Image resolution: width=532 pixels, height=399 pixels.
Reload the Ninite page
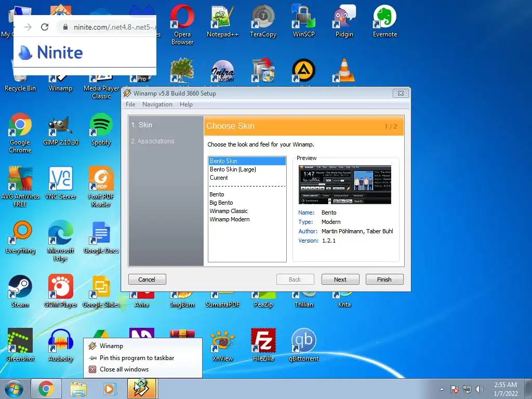(45, 27)
